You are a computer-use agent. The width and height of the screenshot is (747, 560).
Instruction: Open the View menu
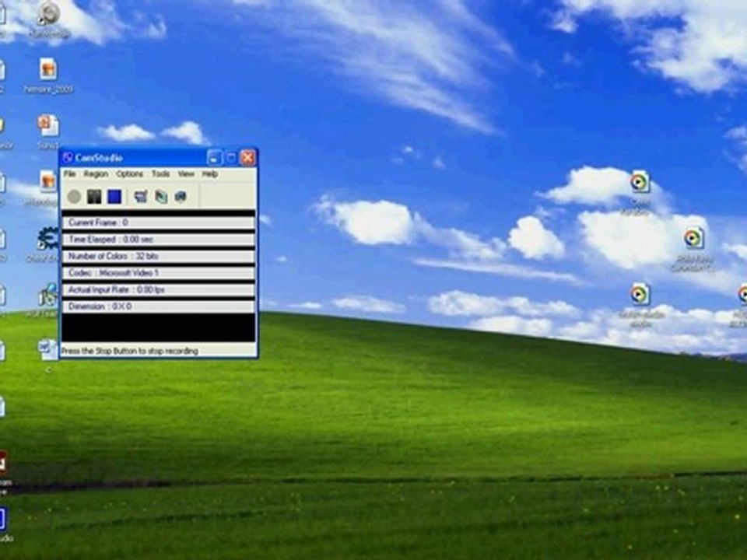(x=186, y=173)
